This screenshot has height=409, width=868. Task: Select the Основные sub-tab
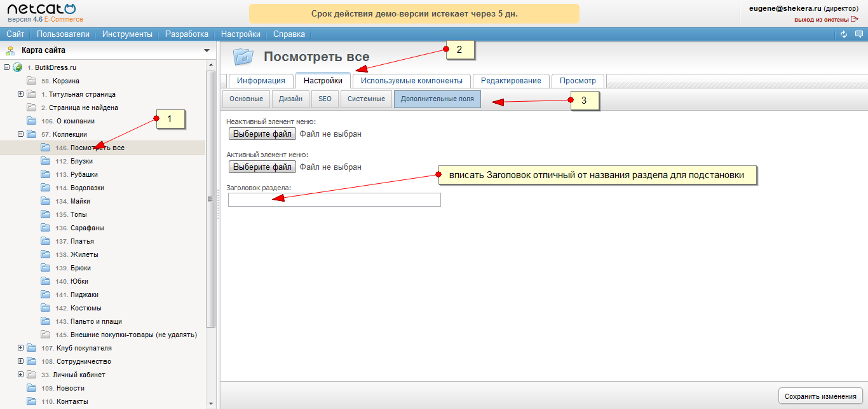pos(246,99)
